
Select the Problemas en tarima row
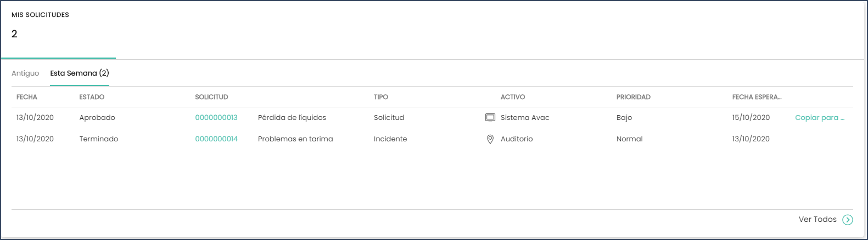coord(432,139)
